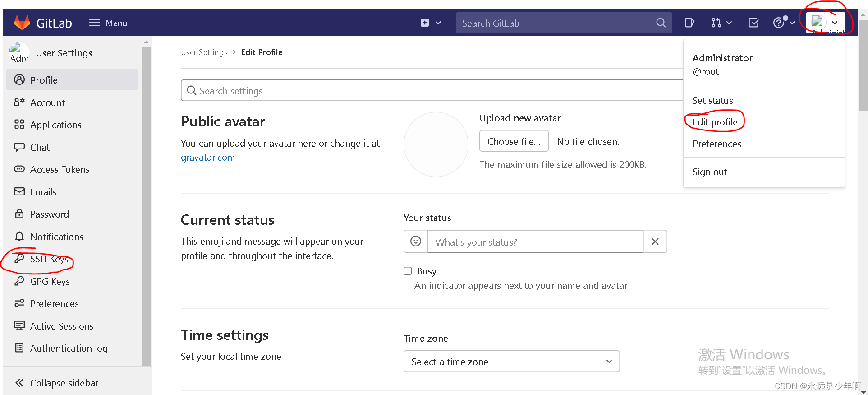The height and width of the screenshot is (395, 868).
Task: Open the merge requests dropdown
Action: coord(721,23)
